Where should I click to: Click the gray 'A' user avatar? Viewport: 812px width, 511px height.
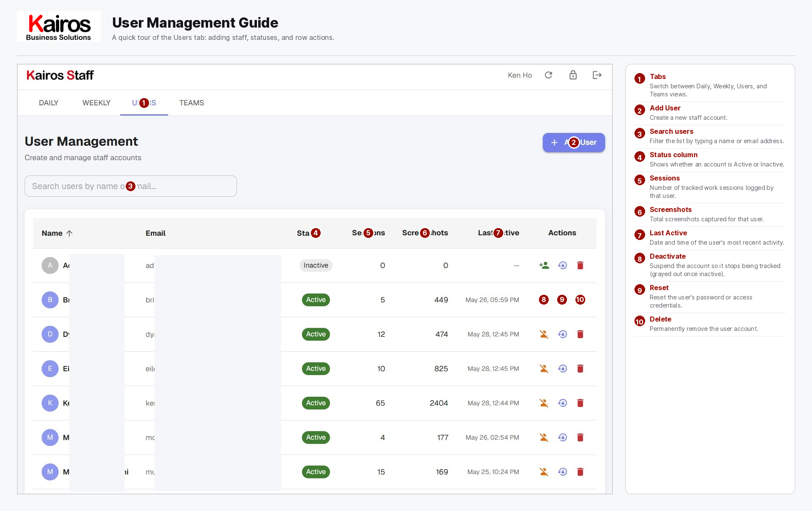50,265
